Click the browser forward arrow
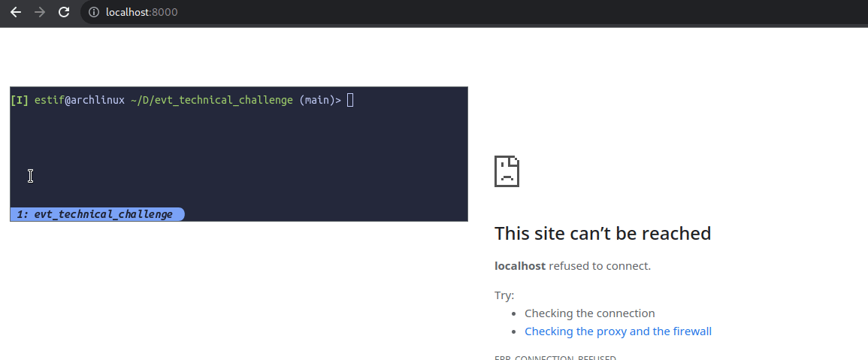Viewport: 868px width, 360px height. [40, 12]
